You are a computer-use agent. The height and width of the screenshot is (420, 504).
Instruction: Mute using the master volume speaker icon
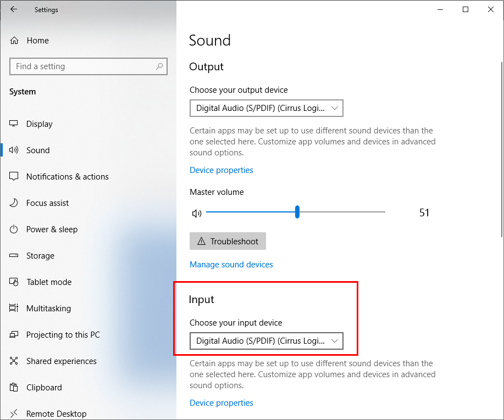[196, 213]
